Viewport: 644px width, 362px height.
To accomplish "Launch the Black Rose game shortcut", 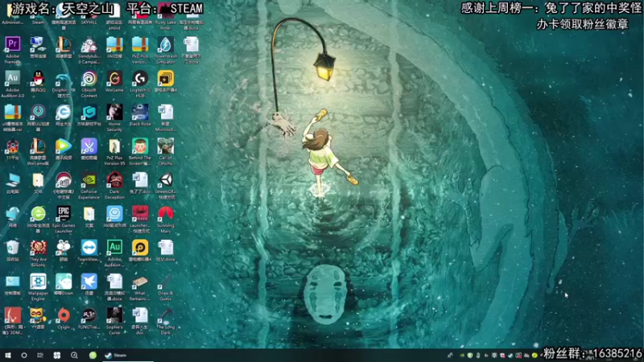I will tap(140, 112).
